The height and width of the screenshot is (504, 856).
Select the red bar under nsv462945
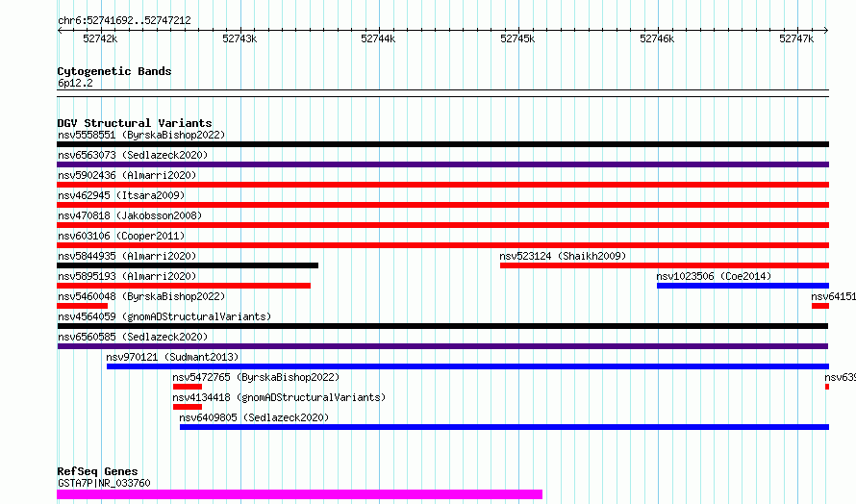(x=442, y=205)
